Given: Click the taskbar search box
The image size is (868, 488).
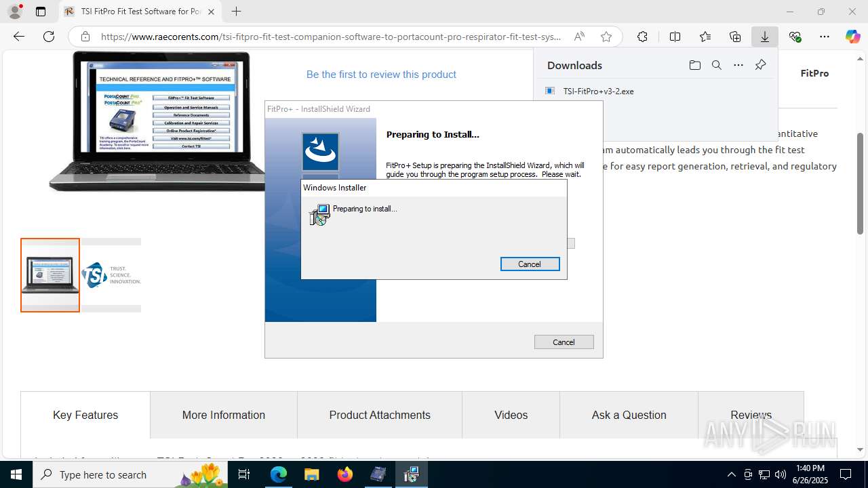Looking at the screenshot, I should click(130, 474).
